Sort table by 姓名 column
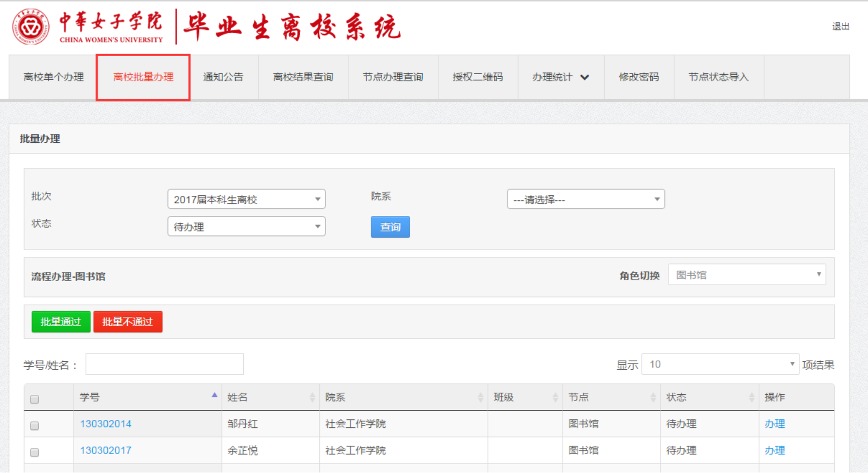Screen dimensions: 868x473 click(x=312, y=397)
